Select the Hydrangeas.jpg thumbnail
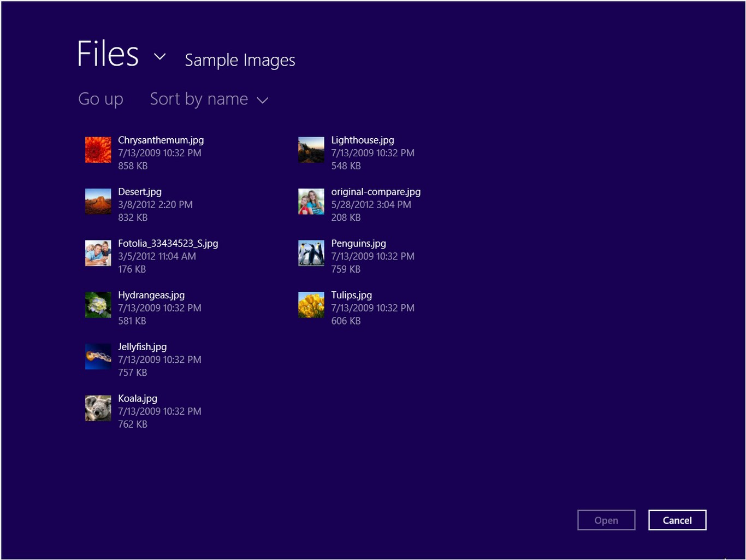746x560 pixels. [x=98, y=304]
